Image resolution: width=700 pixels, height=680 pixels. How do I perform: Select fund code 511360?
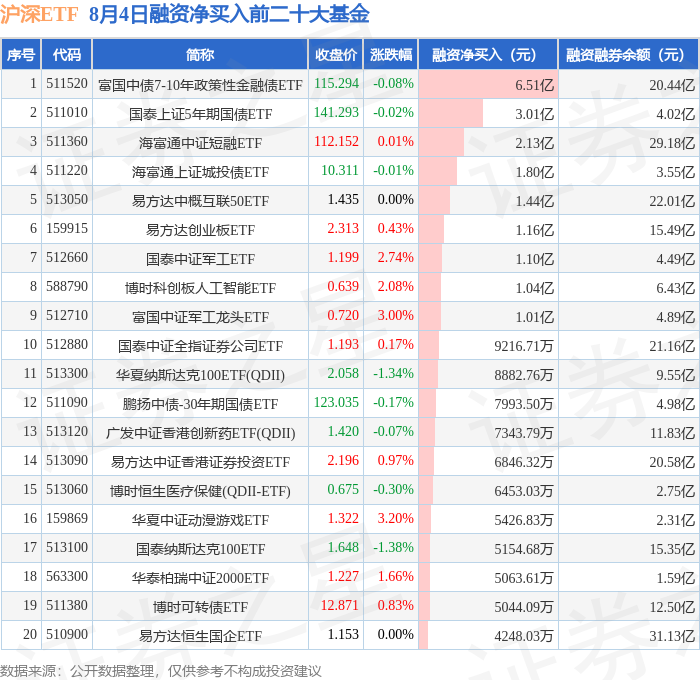(x=67, y=142)
